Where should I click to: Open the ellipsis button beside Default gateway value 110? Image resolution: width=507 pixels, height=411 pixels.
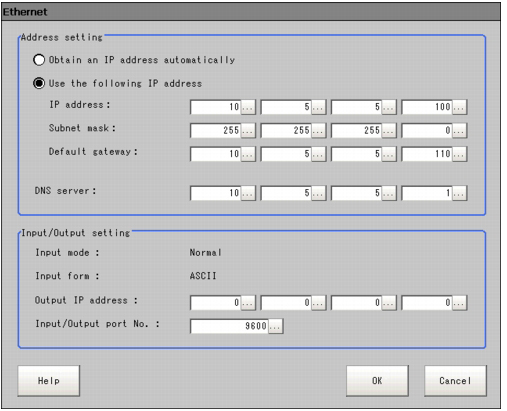(460, 154)
